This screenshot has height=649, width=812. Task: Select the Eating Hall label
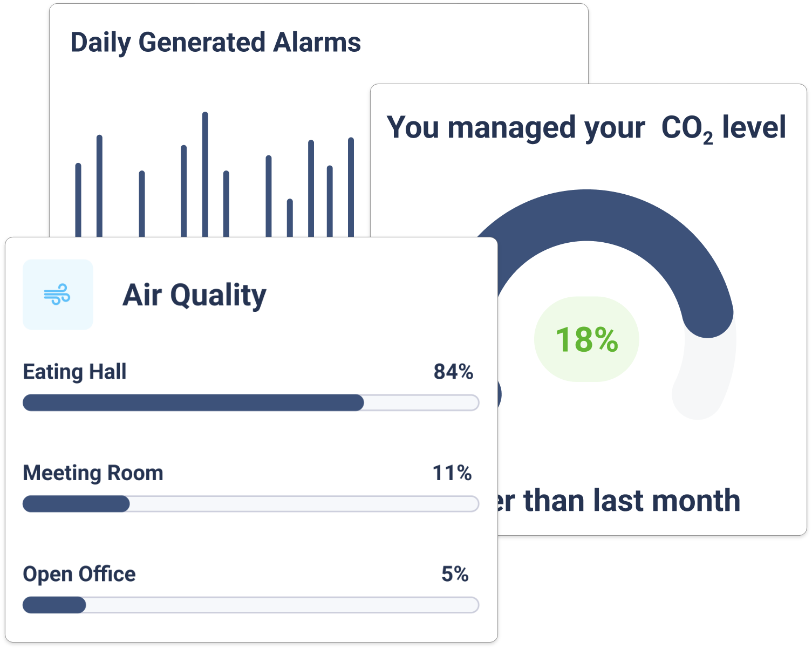74,372
